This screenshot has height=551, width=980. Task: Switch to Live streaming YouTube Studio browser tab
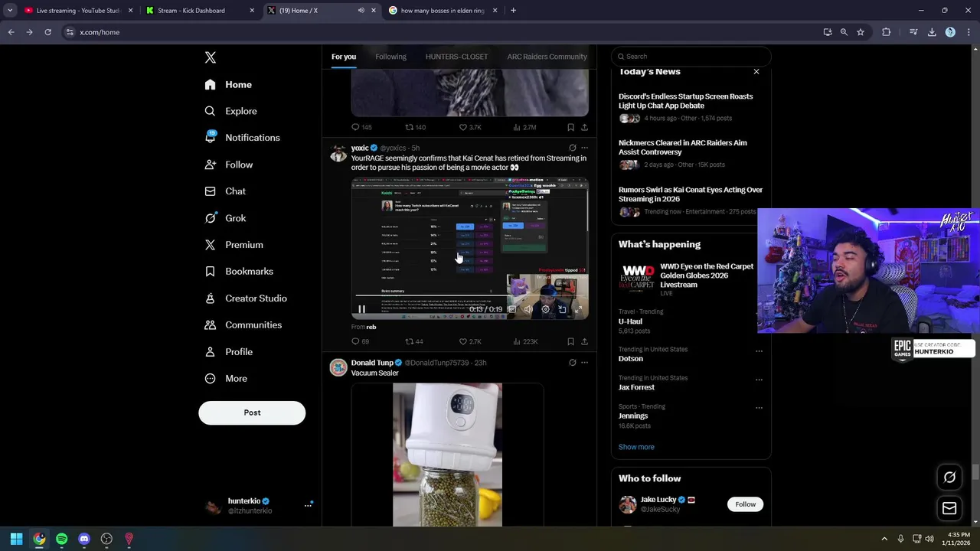pos(77,11)
